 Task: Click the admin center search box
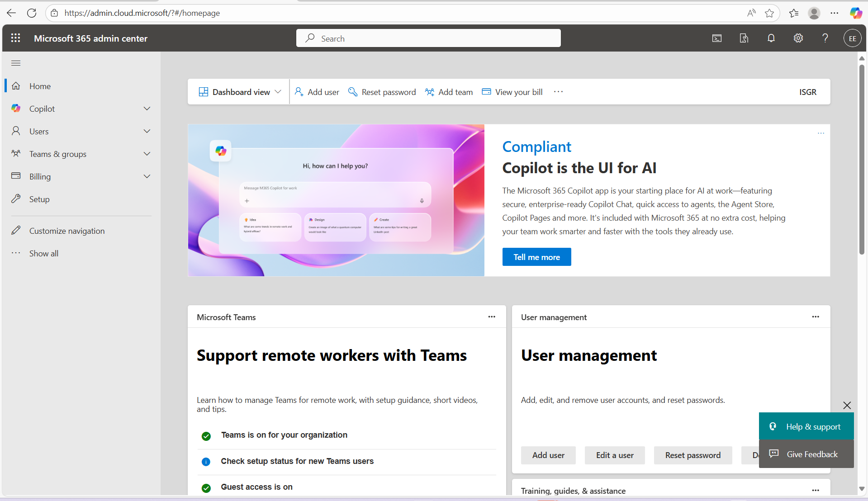(428, 38)
